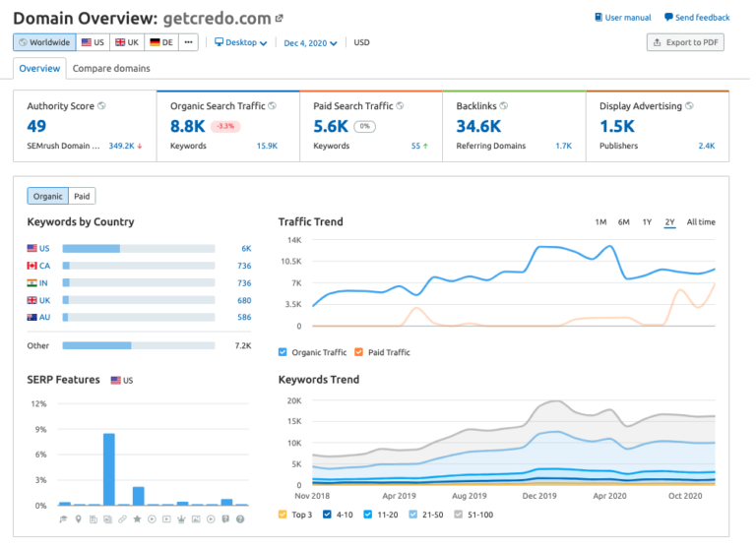Click the info icon beside Display Advertising

[x=689, y=105]
